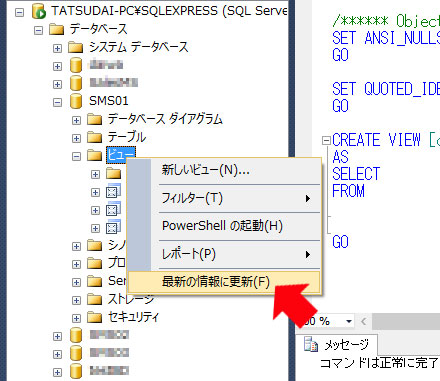Select the ビュー tree label
The height and width of the screenshot is (381, 440).
121,155
